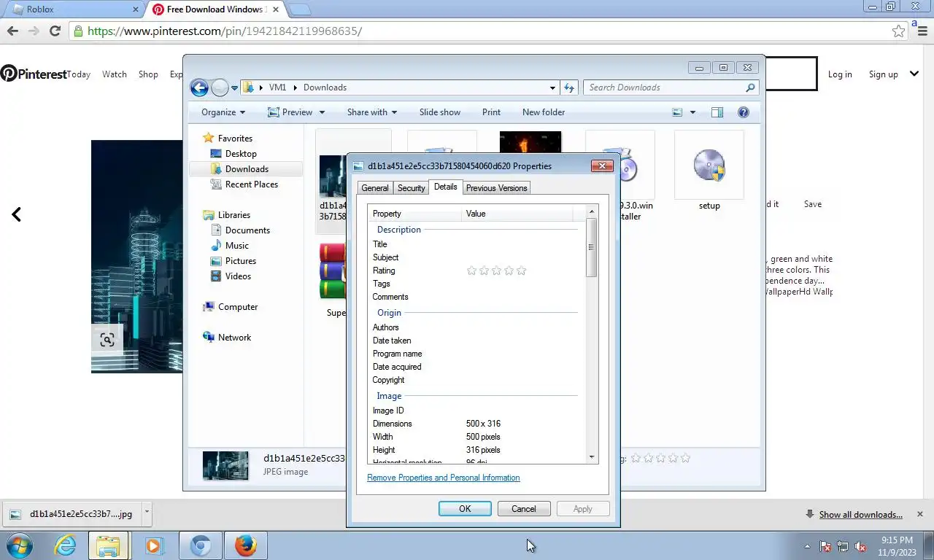Image resolution: width=934 pixels, height=560 pixels.
Task: Switch to the General tab
Action: (x=375, y=188)
